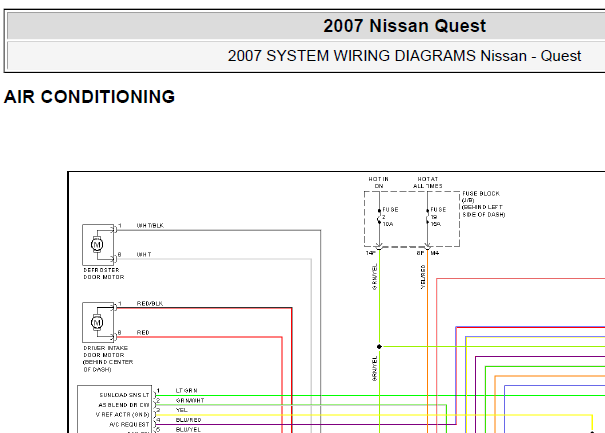This screenshot has width=605, height=433.
Task: Click "GRN/YEL" label just below 14P connector
Action: 374,277
